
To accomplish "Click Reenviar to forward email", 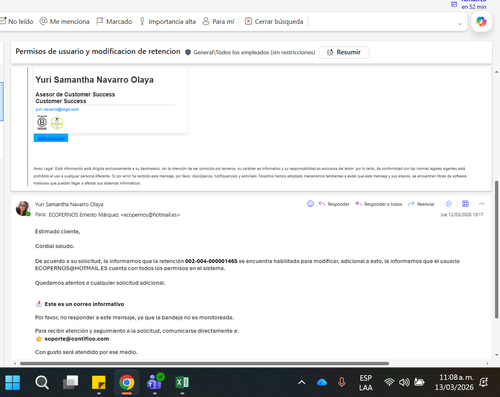I will 421,204.
